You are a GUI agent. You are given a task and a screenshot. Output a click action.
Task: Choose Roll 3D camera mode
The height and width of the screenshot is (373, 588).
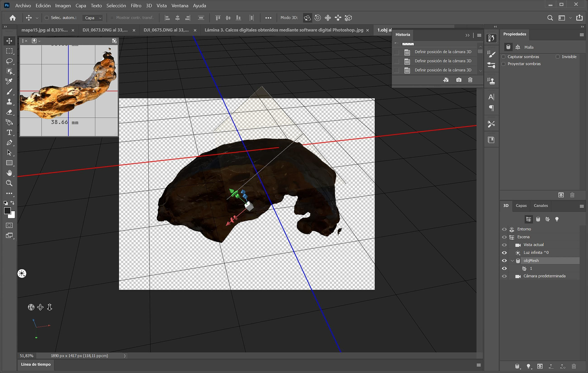tap(318, 18)
